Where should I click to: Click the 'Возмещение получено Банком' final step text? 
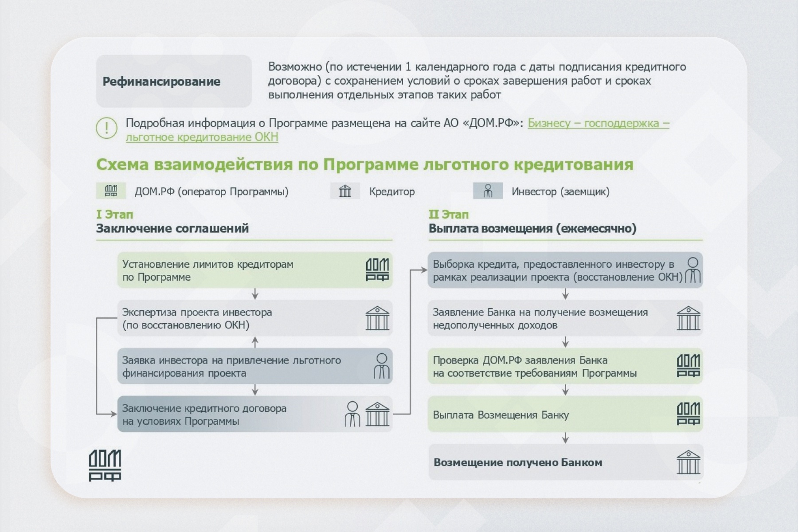coord(517,462)
